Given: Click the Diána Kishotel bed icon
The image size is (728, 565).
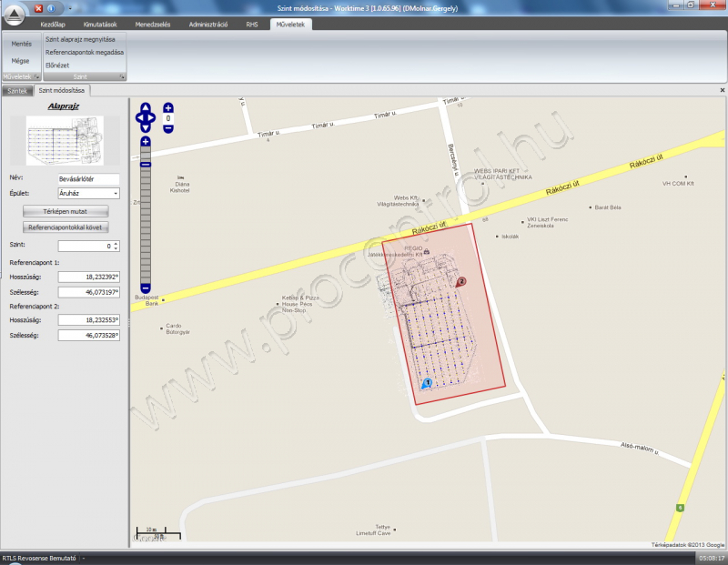Looking at the screenshot, I should 180,177.
